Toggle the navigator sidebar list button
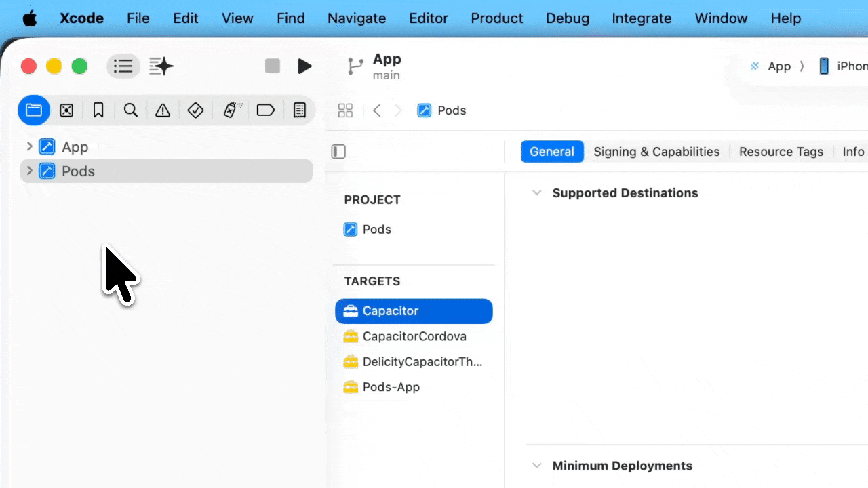Screen dimensions: 868x488 point(123,66)
